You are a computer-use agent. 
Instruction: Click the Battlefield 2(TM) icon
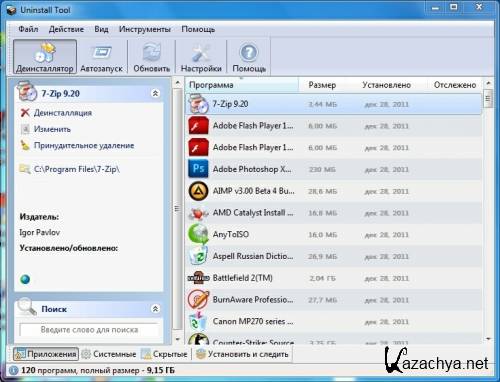tap(198, 278)
